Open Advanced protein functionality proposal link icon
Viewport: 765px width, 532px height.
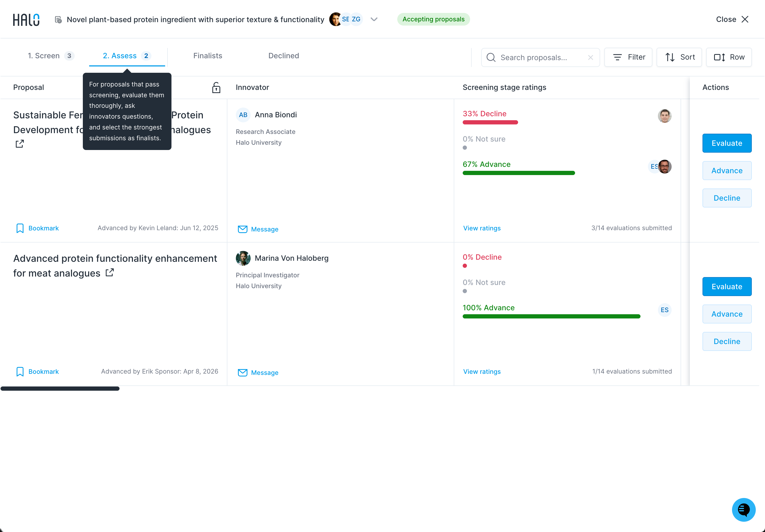tap(110, 273)
